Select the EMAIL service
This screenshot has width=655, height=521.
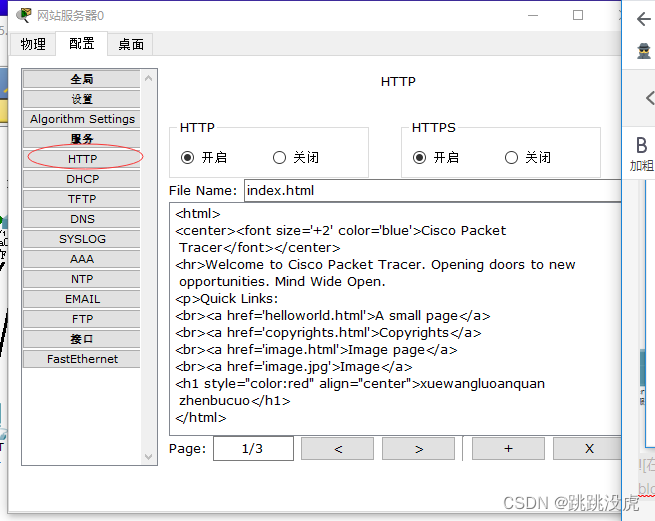click(82, 299)
